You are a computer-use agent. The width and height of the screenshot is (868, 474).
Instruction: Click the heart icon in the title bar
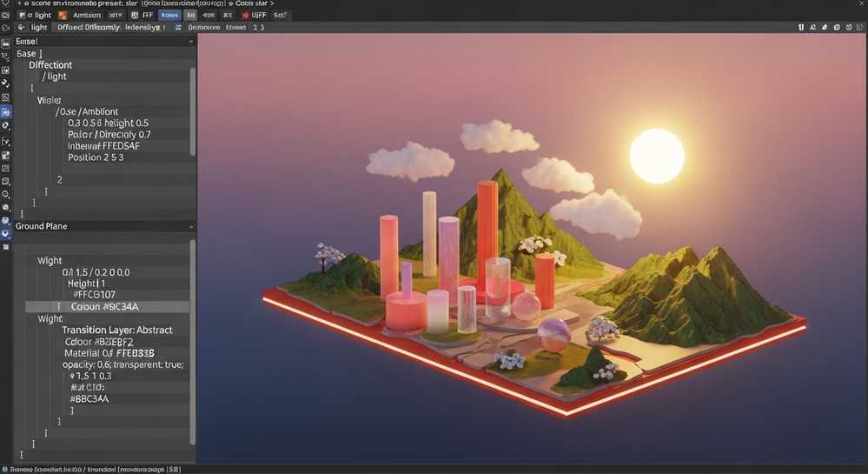click(x=6, y=3)
